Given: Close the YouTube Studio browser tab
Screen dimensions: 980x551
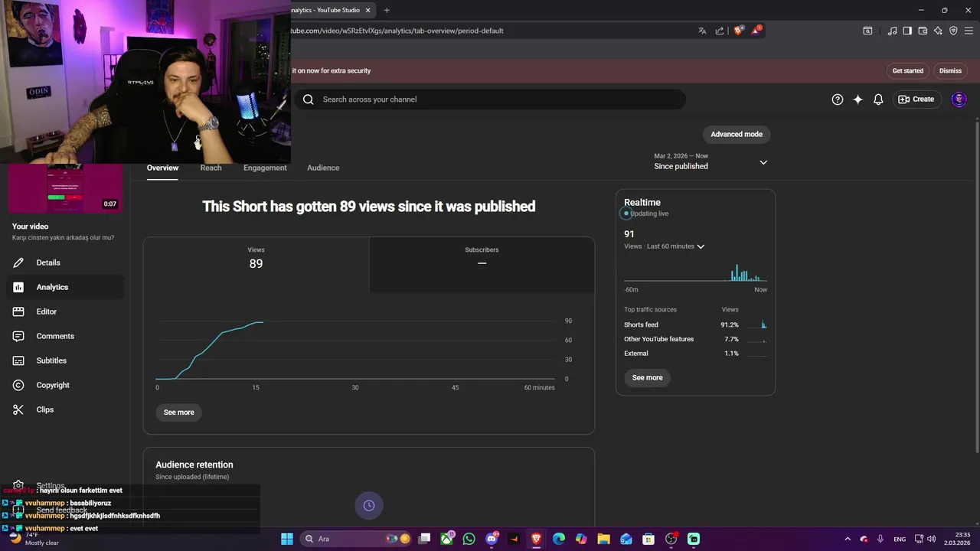Looking at the screenshot, I should 368,10.
